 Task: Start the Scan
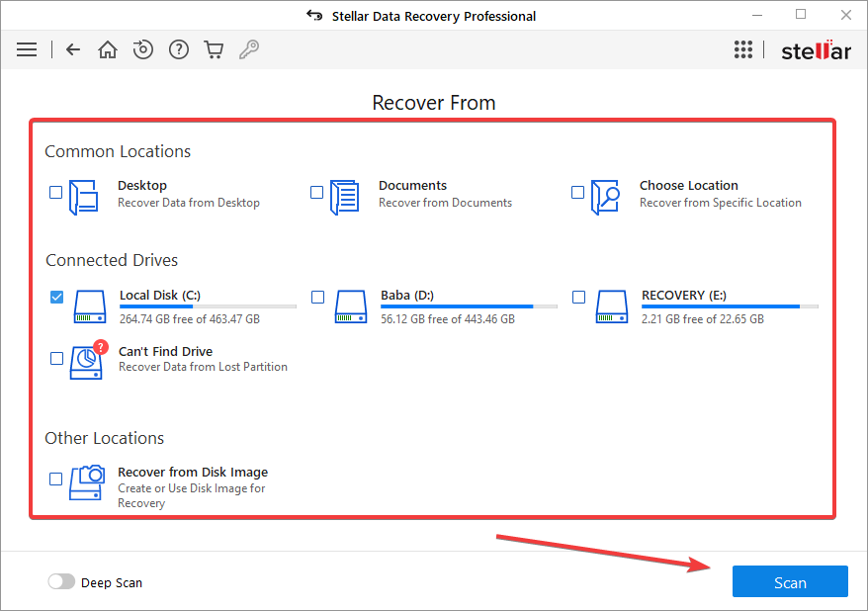(790, 581)
